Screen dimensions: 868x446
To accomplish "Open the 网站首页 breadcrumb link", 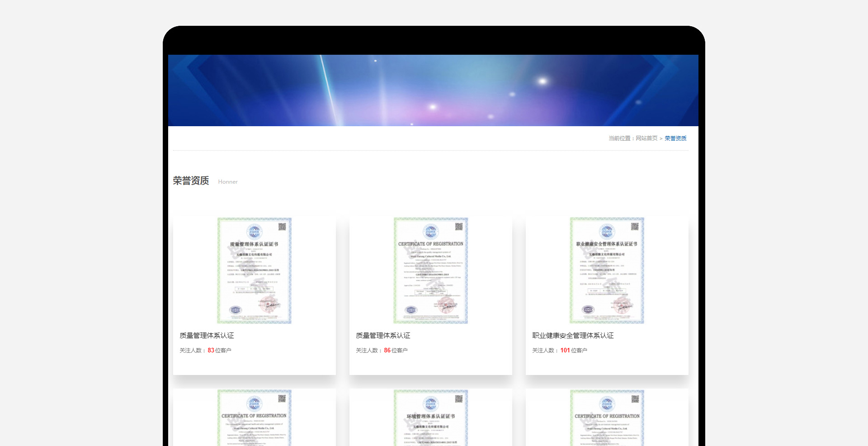I will (x=646, y=138).
